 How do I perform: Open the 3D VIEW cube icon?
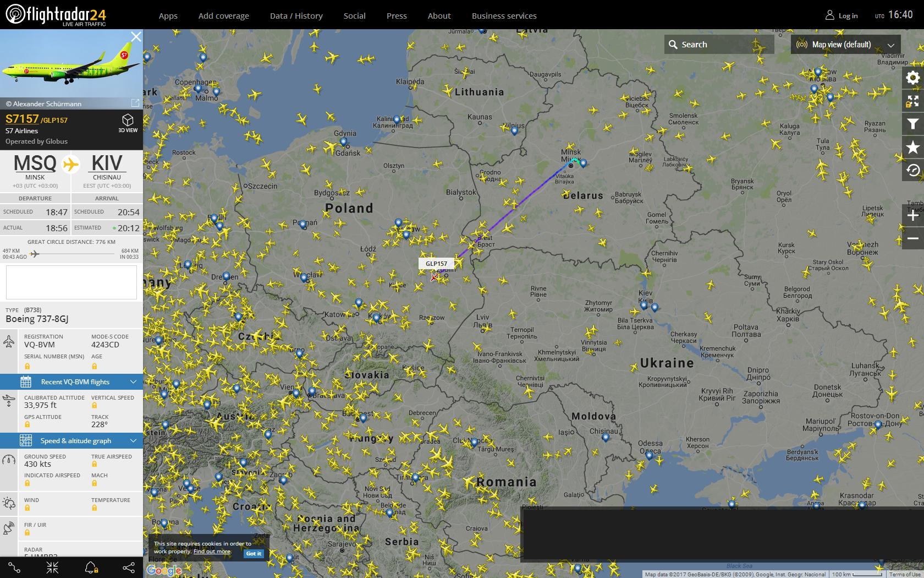point(128,123)
